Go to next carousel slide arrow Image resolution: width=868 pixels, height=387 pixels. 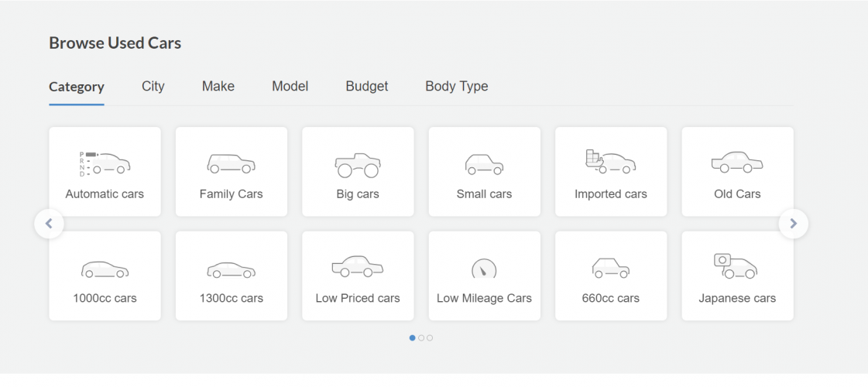pyautogui.click(x=793, y=224)
